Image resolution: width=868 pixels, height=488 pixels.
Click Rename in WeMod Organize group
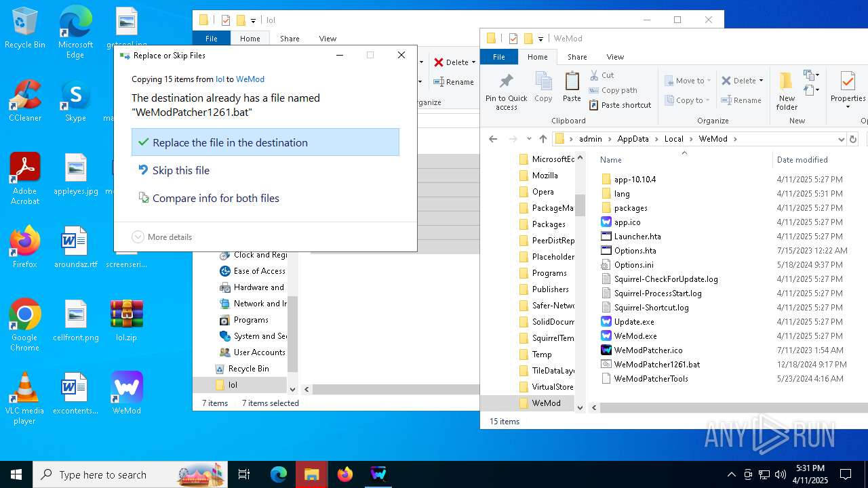pos(741,100)
